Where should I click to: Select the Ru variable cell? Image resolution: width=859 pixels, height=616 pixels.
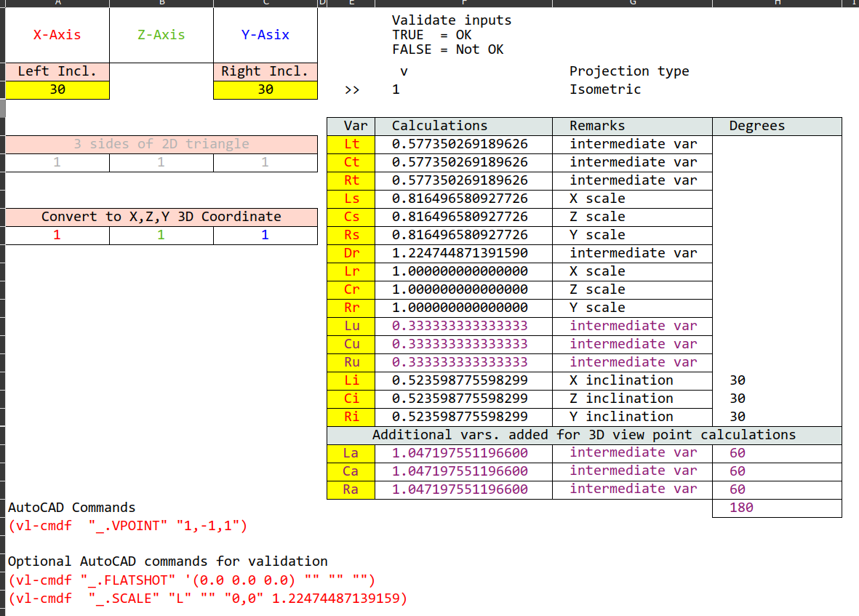point(351,362)
